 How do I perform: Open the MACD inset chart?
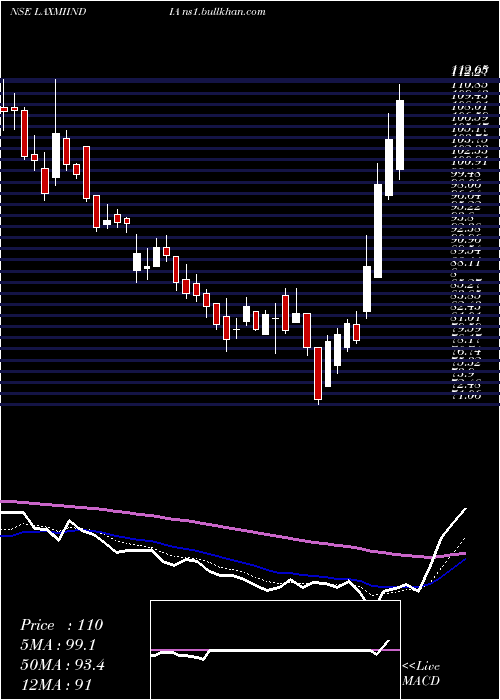coord(275,650)
